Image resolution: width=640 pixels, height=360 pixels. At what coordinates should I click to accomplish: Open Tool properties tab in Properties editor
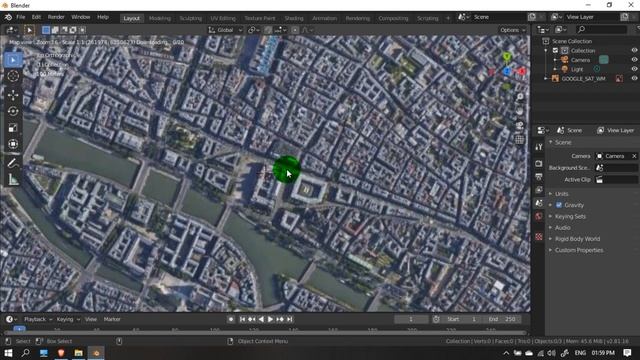[x=539, y=147]
